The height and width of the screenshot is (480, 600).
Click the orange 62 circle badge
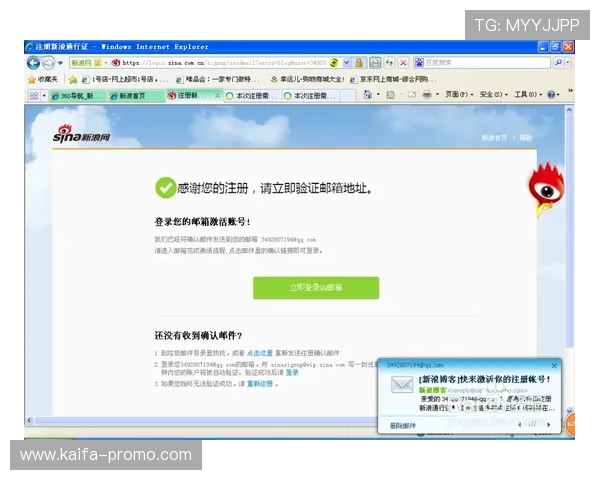coord(570,424)
